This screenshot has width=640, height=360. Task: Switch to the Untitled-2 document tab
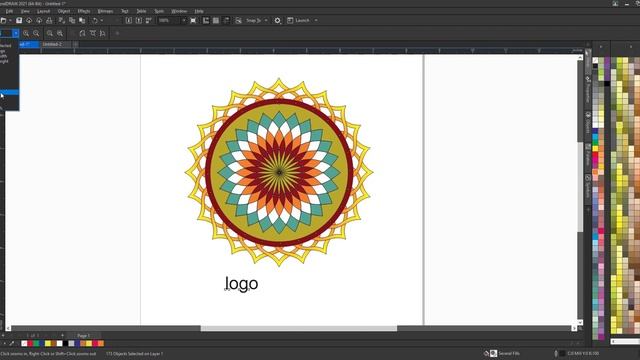point(52,44)
